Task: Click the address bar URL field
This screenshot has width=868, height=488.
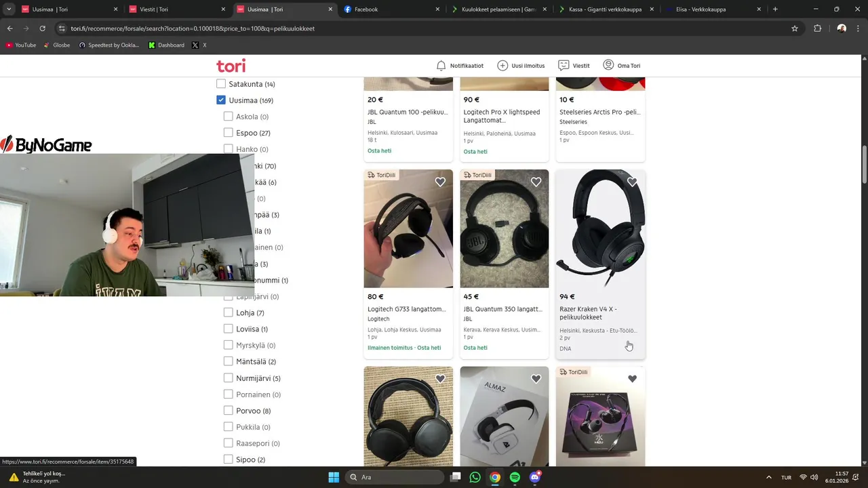Action: pyautogui.click(x=427, y=28)
